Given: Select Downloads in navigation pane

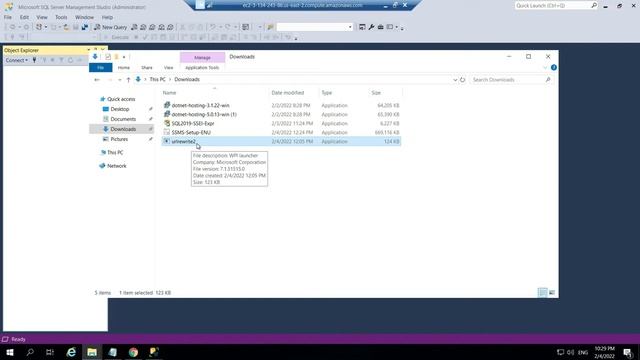Looking at the screenshot, I should click(122, 129).
